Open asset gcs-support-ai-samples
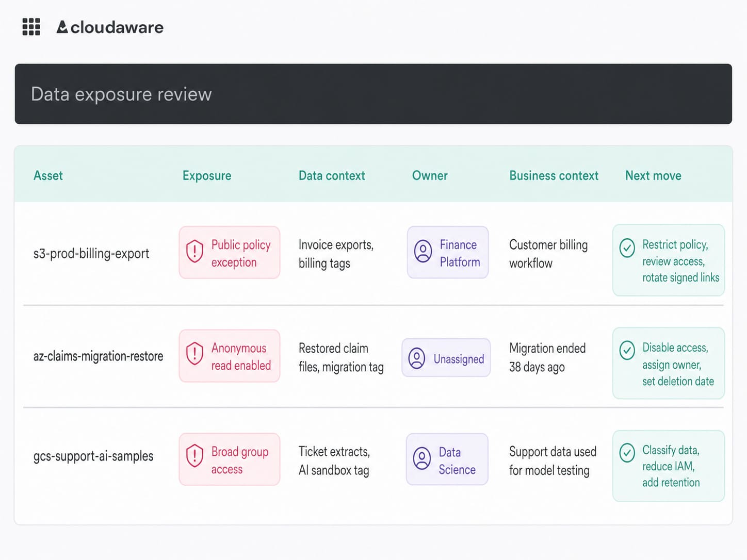The image size is (747, 560). tap(93, 456)
